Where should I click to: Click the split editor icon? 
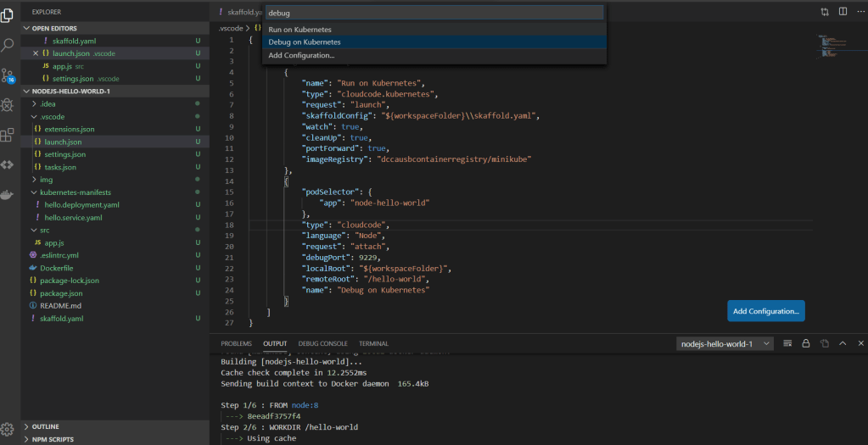point(843,12)
